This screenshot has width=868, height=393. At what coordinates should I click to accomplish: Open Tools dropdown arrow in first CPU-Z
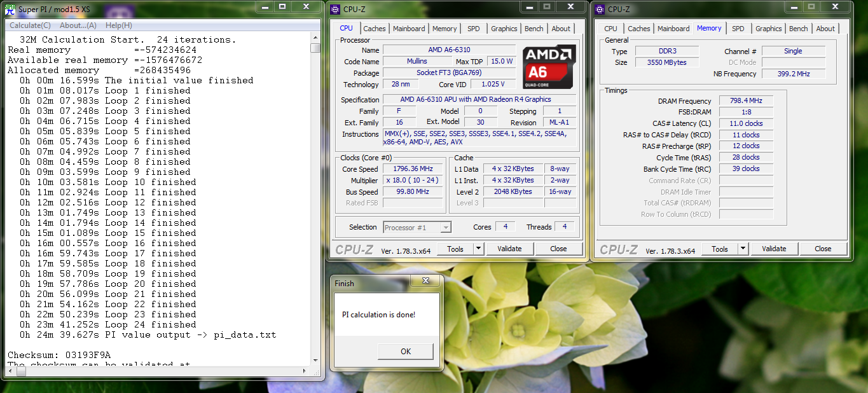479,249
